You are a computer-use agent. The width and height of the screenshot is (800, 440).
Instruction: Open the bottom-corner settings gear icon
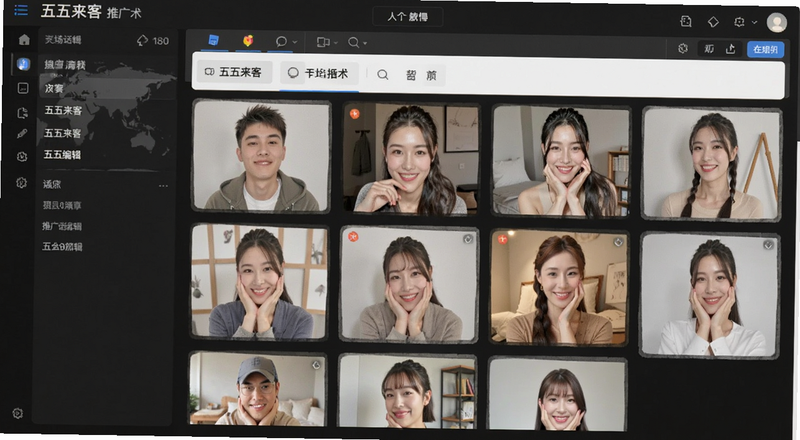[x=17, y=413]
